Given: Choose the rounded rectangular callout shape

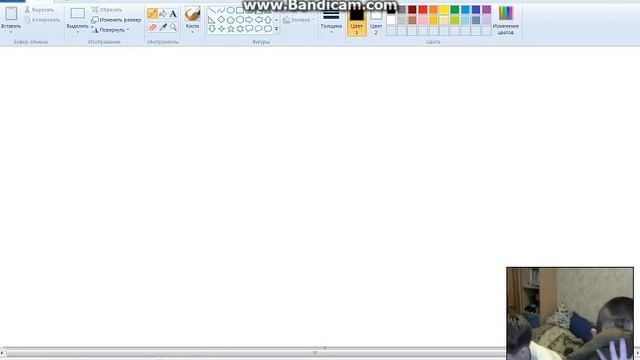Looking at the screenshot, I should click(249, 29).
